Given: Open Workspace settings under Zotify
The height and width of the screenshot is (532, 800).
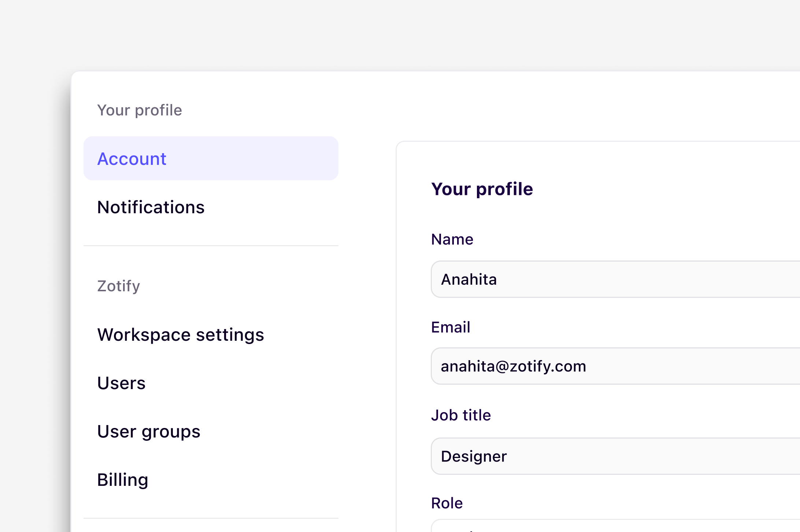Looking at the screenshot, I should (x=181, y=334).
